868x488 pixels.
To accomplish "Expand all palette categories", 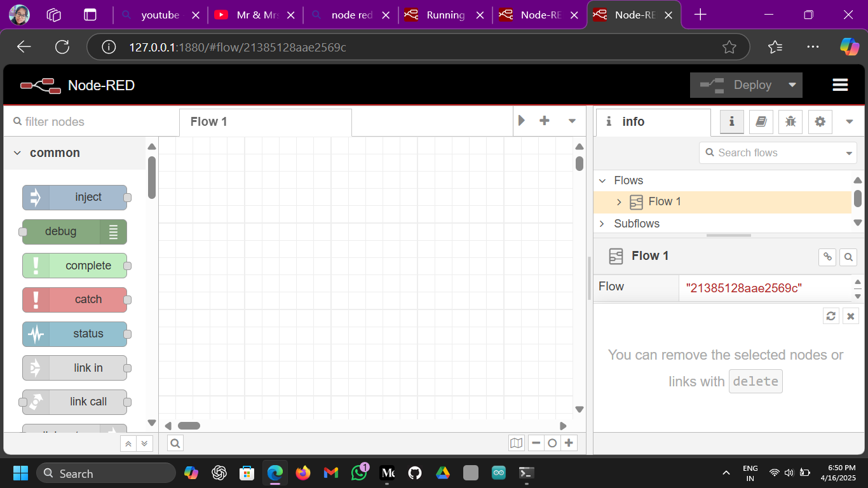I will [x=145, y=444].
